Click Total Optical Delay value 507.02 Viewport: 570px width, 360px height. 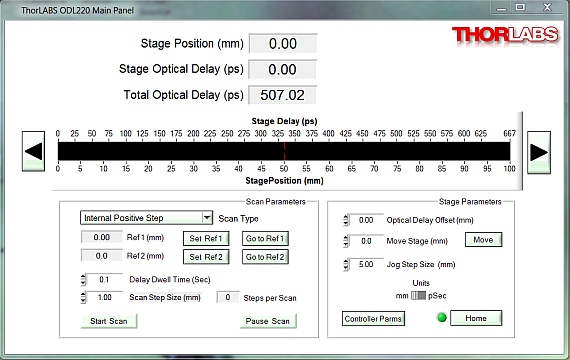[283, 95]
